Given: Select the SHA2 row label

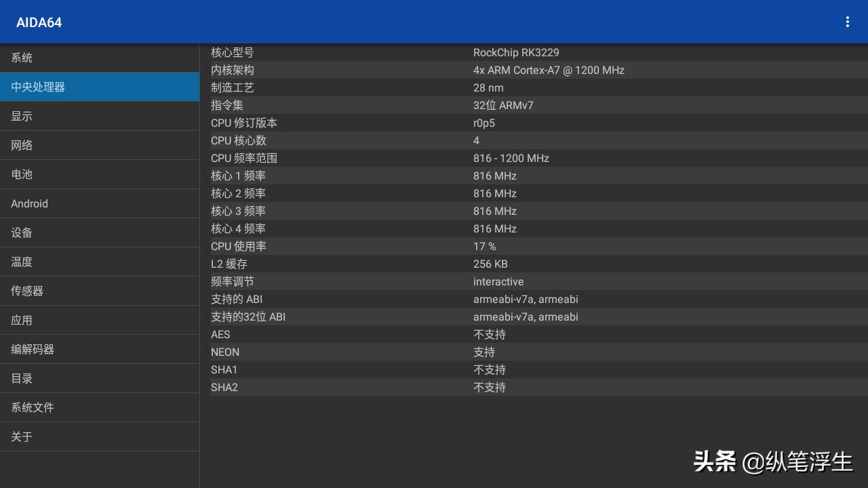Looking at the screenshot, I should (224, 387).
